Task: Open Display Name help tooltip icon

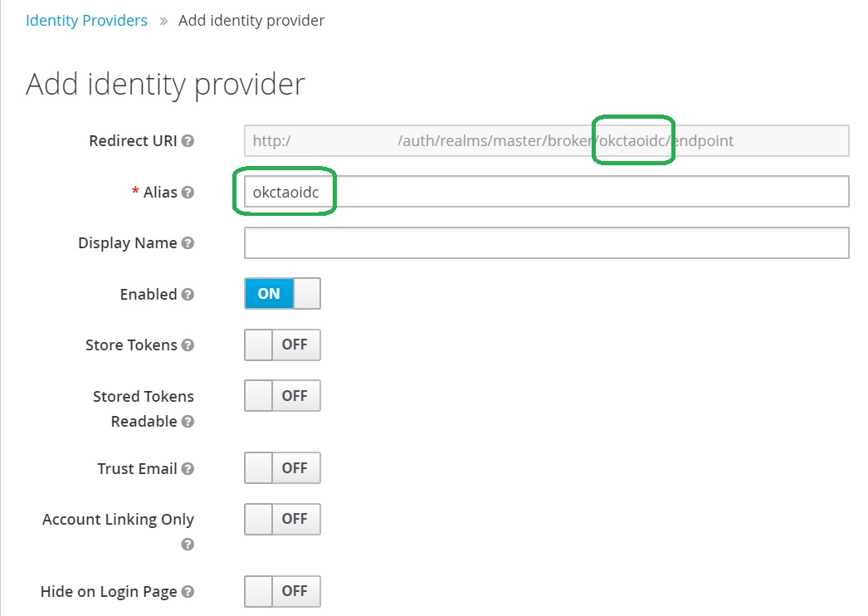Action: coord(188,243)
